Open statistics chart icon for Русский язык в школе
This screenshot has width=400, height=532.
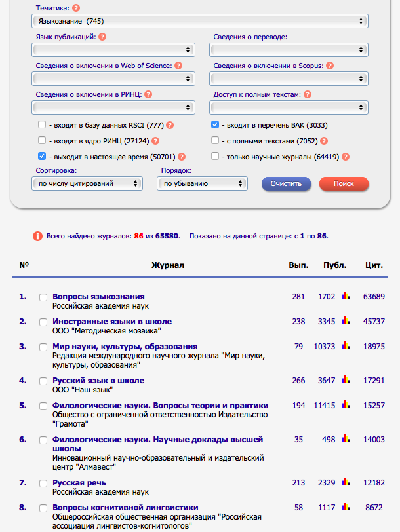[346, 379]
